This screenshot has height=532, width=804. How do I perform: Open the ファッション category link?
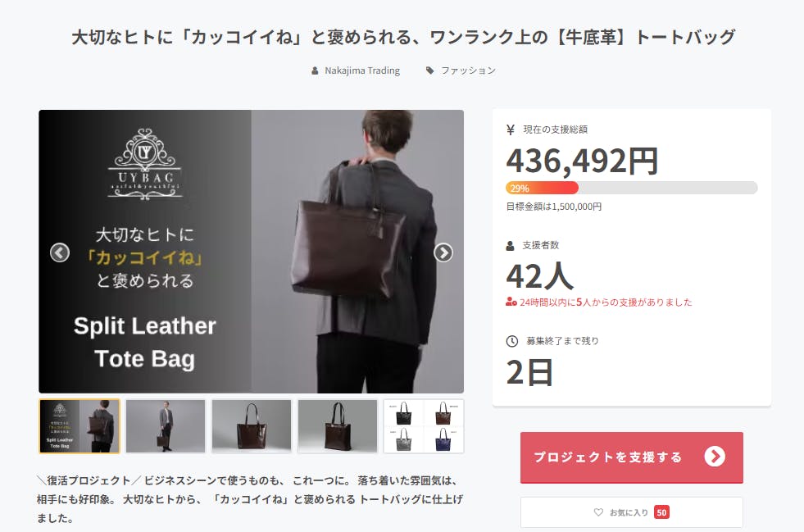point(468,70)
